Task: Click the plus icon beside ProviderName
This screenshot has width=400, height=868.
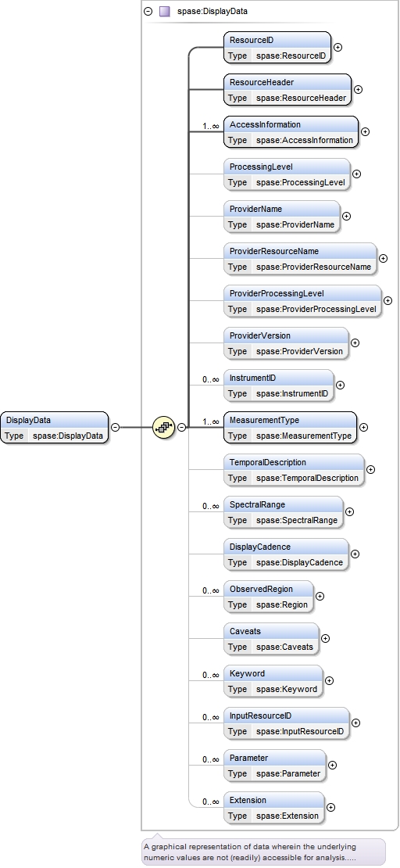Action: 346,216
